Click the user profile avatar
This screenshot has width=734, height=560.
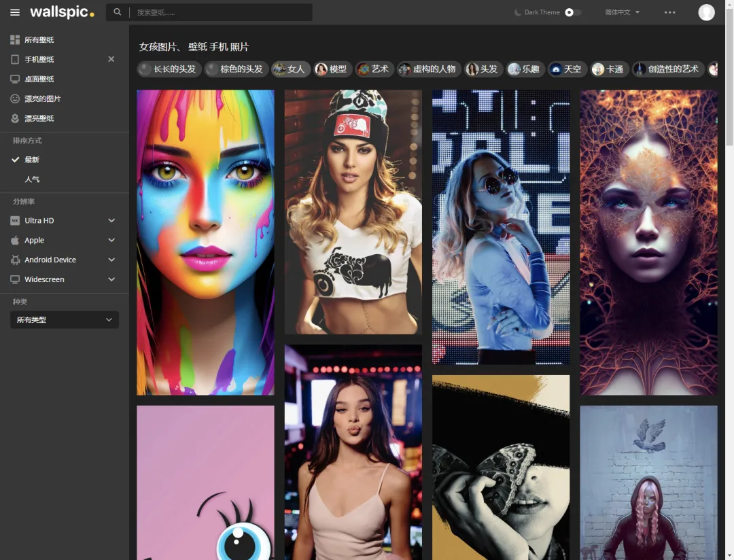point(706,12)
